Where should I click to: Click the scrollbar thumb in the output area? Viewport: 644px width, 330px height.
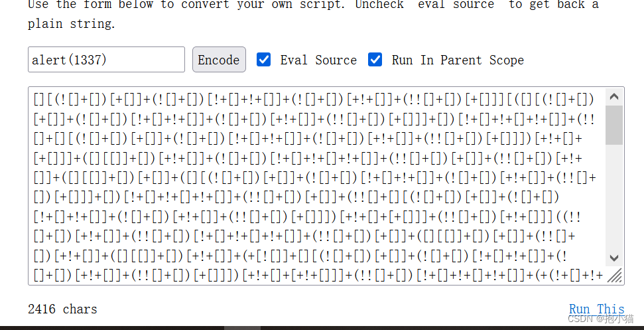pyautogui.click(x=614, y=125)
